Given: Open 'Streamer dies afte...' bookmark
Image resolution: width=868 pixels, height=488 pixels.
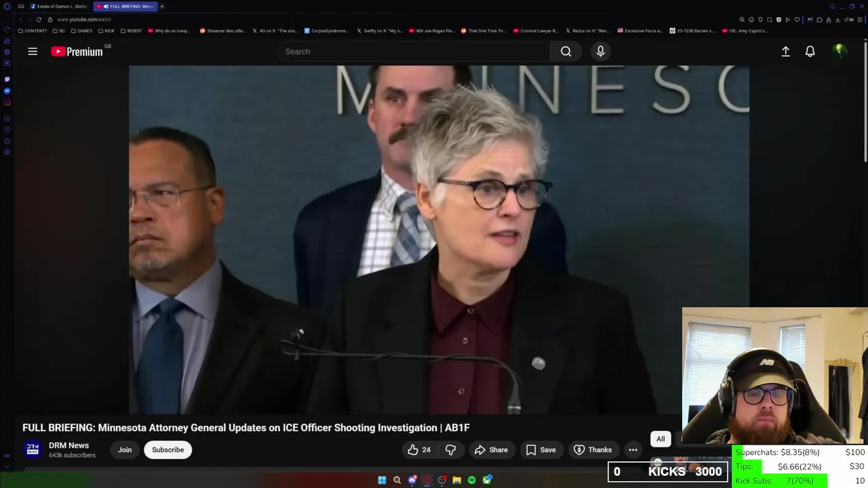Looking at the screenshot, I should (x=222, y=30).
